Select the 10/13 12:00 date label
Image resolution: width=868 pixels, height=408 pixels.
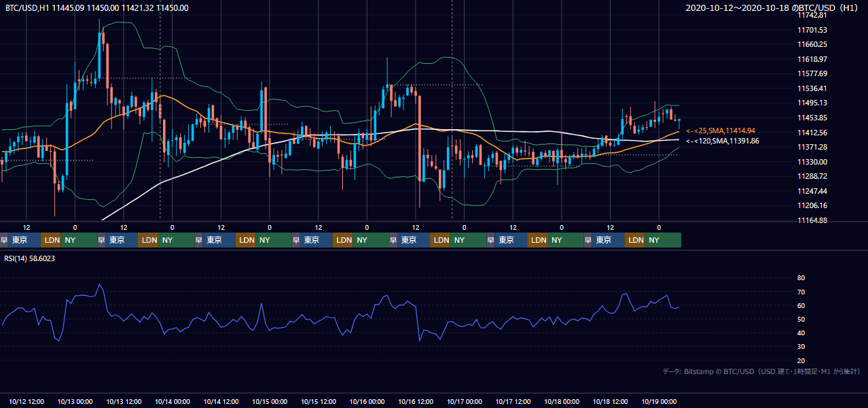point(124,402)
